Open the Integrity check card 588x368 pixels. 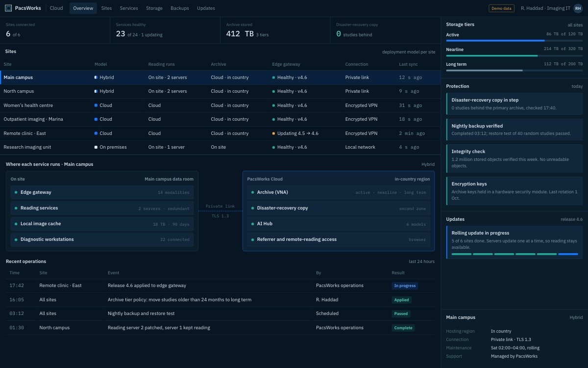(514, 158)
